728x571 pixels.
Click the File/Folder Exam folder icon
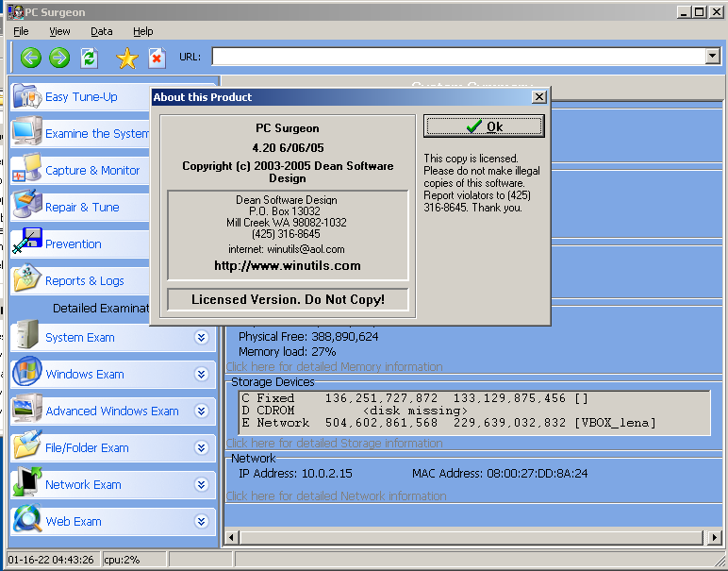(x=27, y=445)
